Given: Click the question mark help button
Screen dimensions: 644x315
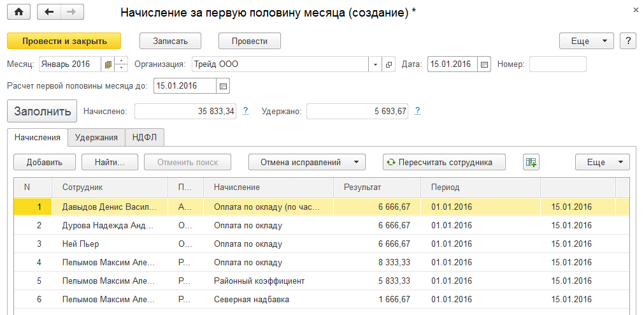Looking at the screenshot, I should click(628, 41).
